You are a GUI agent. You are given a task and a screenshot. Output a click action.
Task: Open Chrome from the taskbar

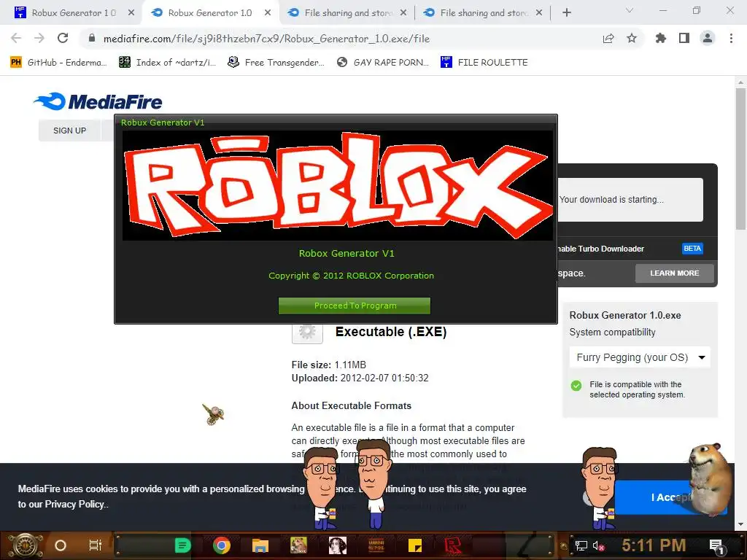[x=222, y=545]
